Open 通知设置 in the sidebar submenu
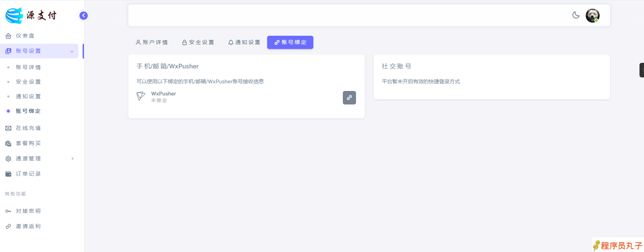The height and width of the screenshot is (252, 644). click(39, 96)
